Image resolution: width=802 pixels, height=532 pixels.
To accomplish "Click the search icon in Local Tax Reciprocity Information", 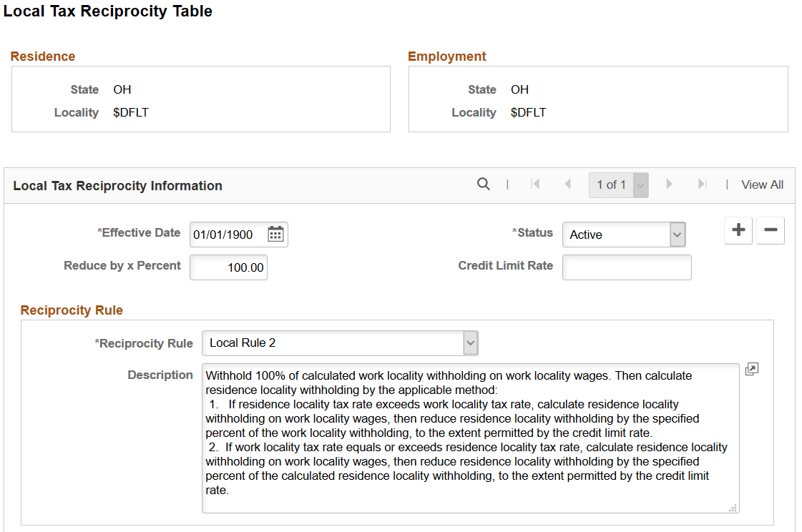I will [x=484, y=184].
